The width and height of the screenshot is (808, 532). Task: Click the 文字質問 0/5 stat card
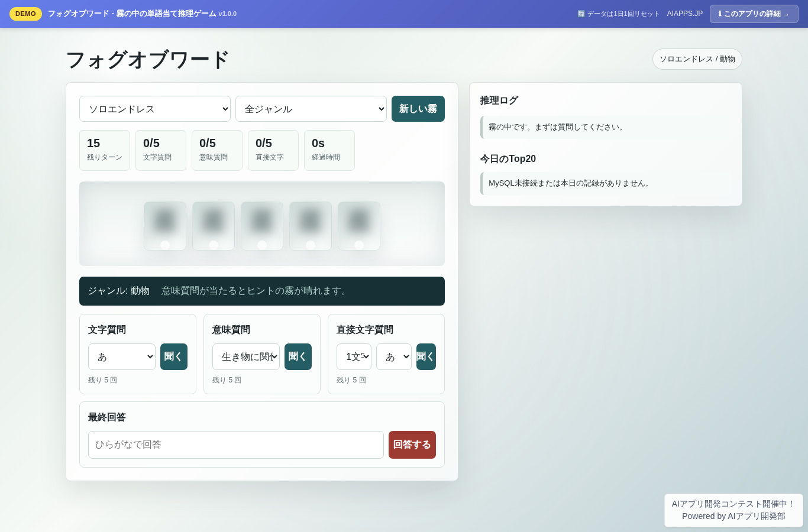[x=161, y=150]
